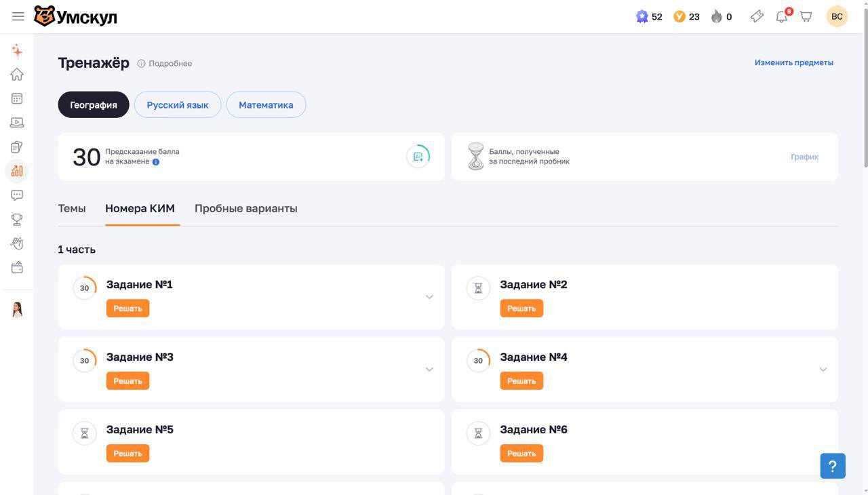Click the Изменить предметы link

tap(793, 62)
